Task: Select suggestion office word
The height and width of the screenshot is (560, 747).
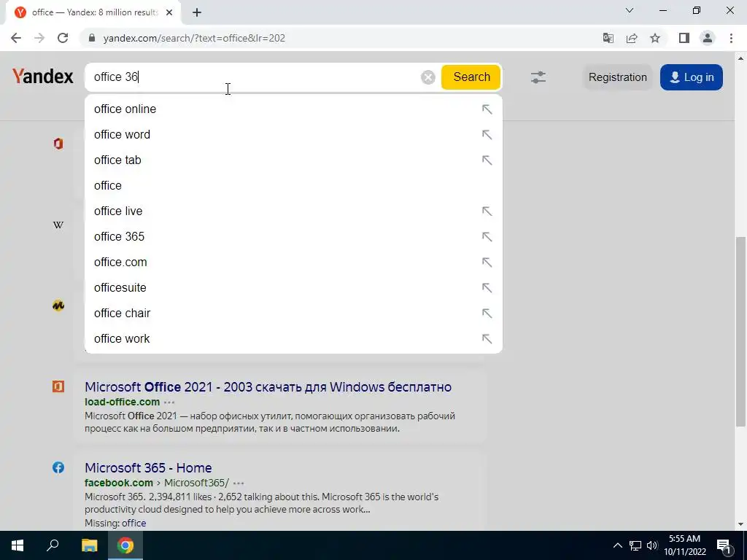Action: pos(293,135)
